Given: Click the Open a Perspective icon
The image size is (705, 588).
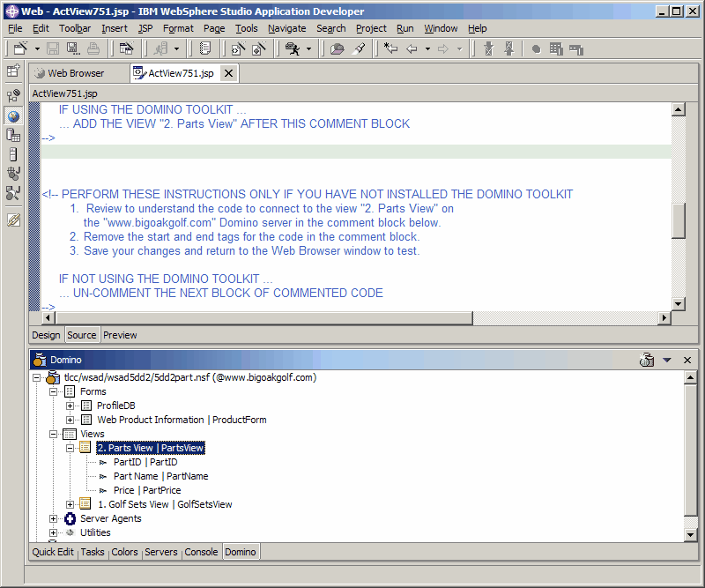Looking at the screenshot, I should [13, 71].
